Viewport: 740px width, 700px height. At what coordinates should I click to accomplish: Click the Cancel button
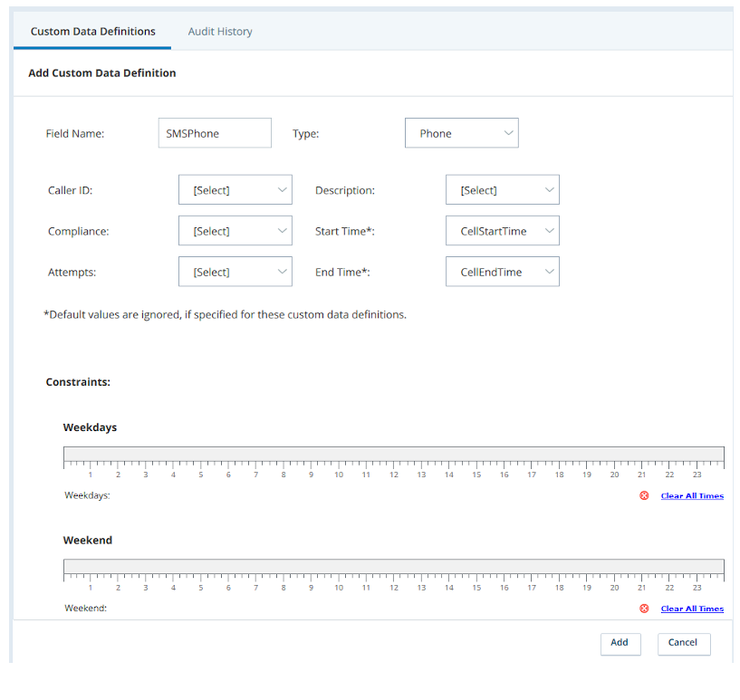[x=684, y=644]
